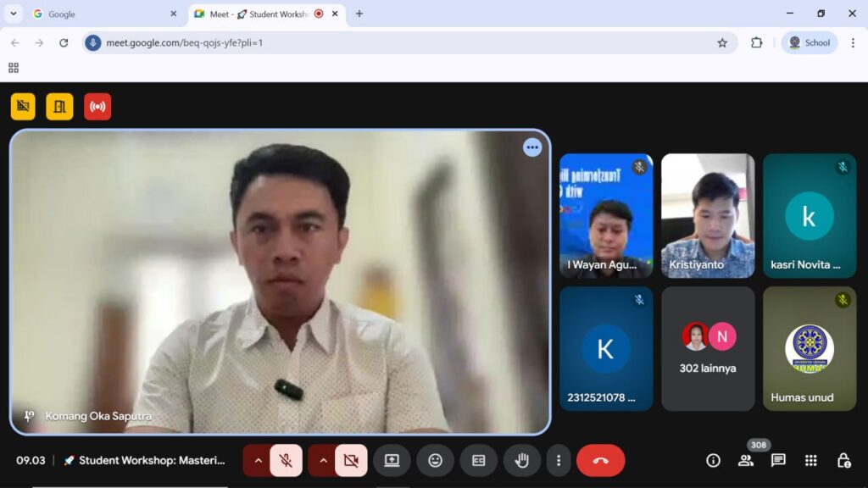Open host controls lock icon
Screen dimensions: 868x488
click(x=843, y=460)
